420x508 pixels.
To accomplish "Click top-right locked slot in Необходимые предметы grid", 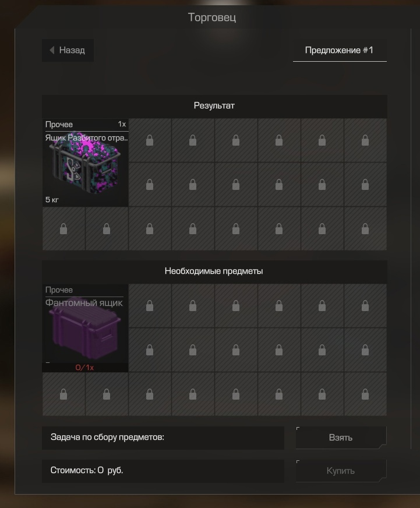I will coord(365,305).
